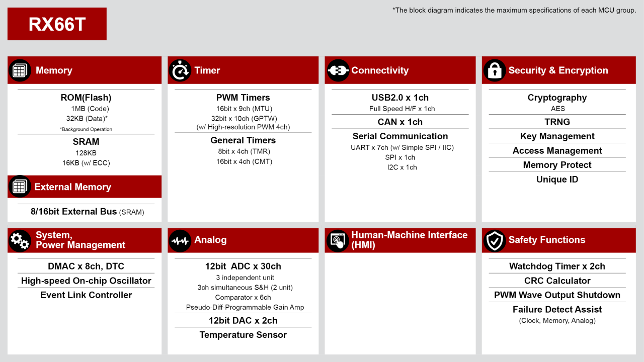Click the USB2.0 x 1ch heading
This screenshot has height=362, width=644.
400,98
